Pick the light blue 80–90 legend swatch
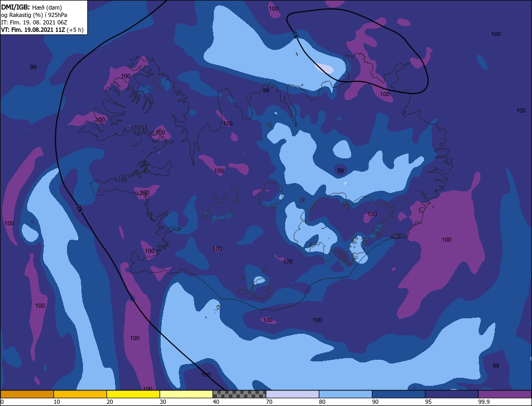The height and width of the screenshot is (406, 532). 345,394
